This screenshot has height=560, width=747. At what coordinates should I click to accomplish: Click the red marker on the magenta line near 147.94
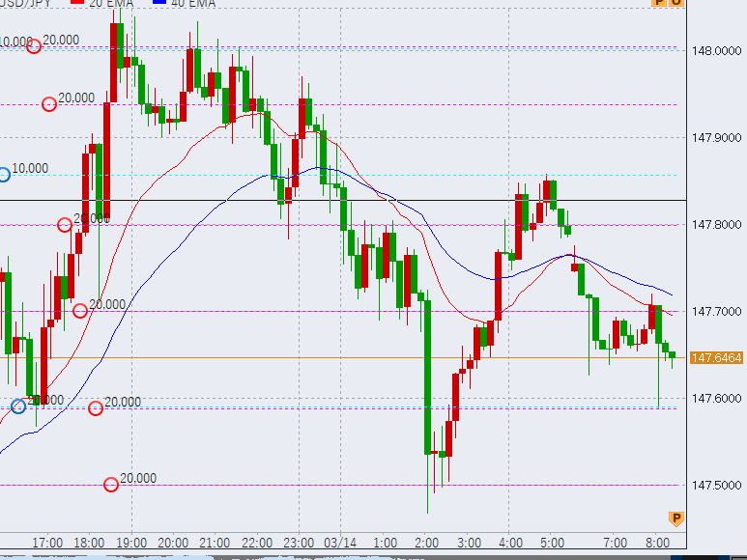49,104
